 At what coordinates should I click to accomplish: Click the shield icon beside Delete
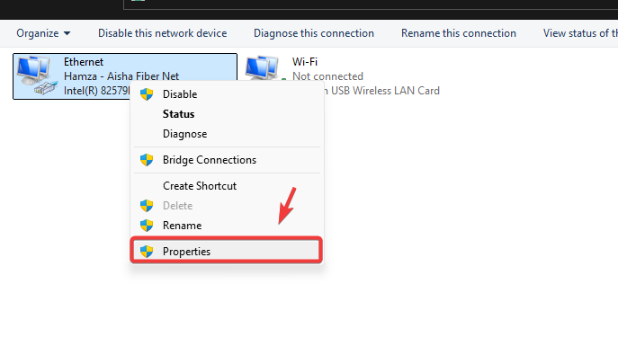point(147,206)
